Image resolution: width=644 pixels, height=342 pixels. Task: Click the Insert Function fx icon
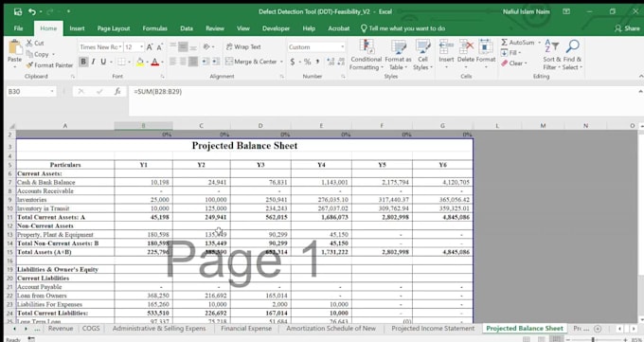[117, 91]
